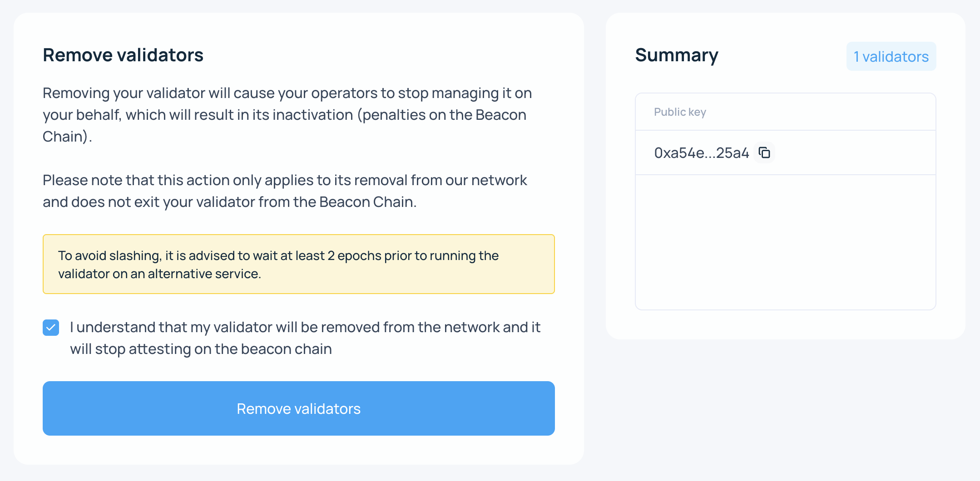The width and height of the screenshot is (980, 481).
Task: Select the 'Public key' column header
Action: click(679, 112)
